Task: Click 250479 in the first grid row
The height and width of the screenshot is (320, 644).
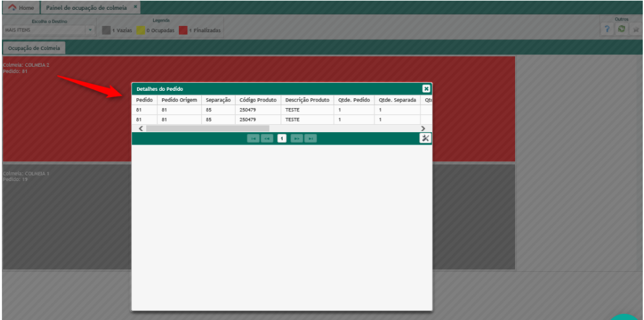Action: pyautogui.click(x=247, y=110)
